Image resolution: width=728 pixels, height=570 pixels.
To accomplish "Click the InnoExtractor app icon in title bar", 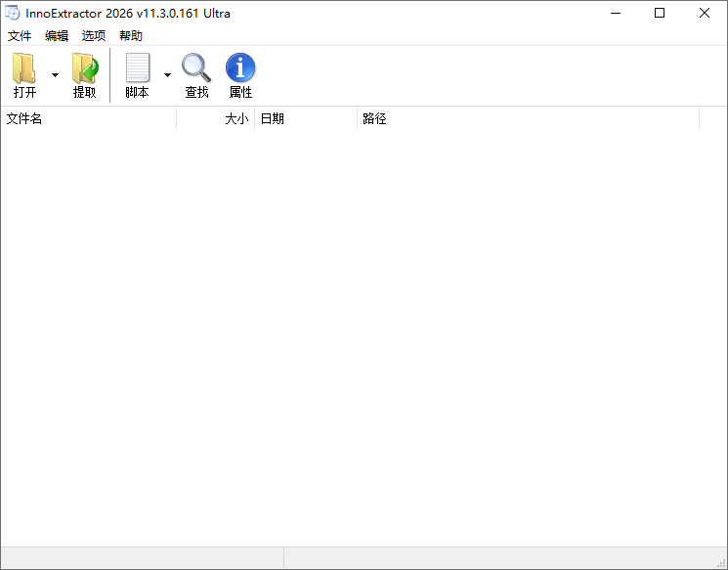I will point(13,13).
